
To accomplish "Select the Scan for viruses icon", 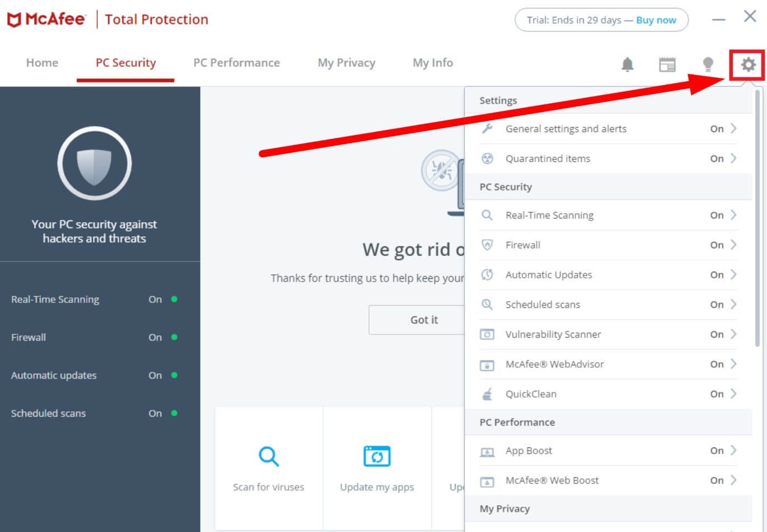I will pyautogui.click(x=268, y=456).
